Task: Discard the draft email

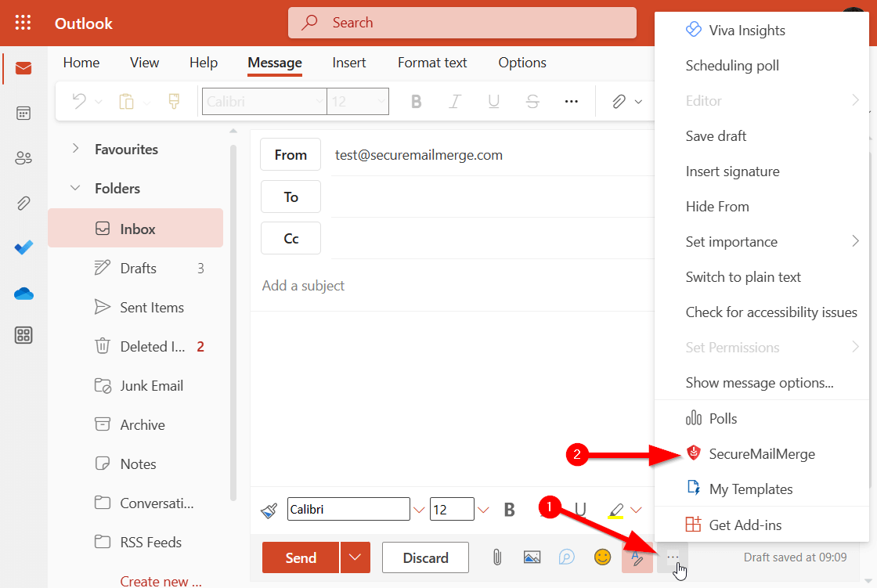Action: pyautogui.click(x=425, y=557)
